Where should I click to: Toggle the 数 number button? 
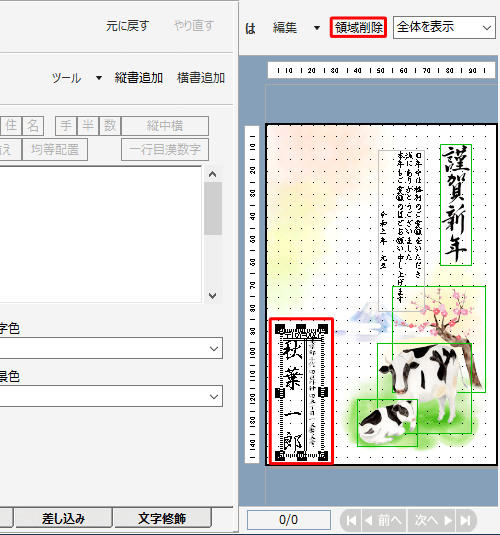click(x=110, y=126)
